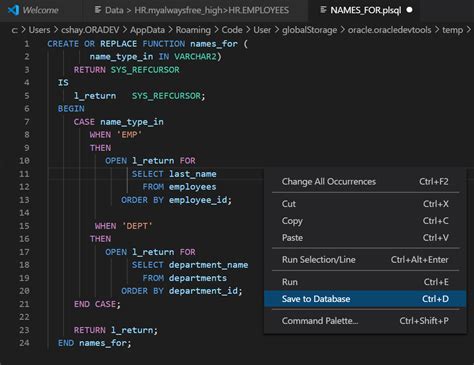
Task: Select Run in the context menu
Action: point(365,282)
